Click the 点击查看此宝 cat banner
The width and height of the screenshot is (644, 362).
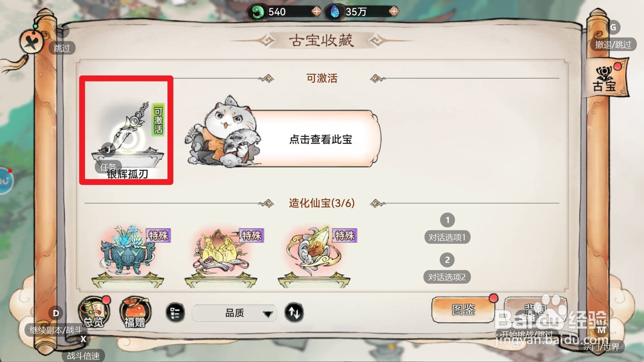(283, 138)
